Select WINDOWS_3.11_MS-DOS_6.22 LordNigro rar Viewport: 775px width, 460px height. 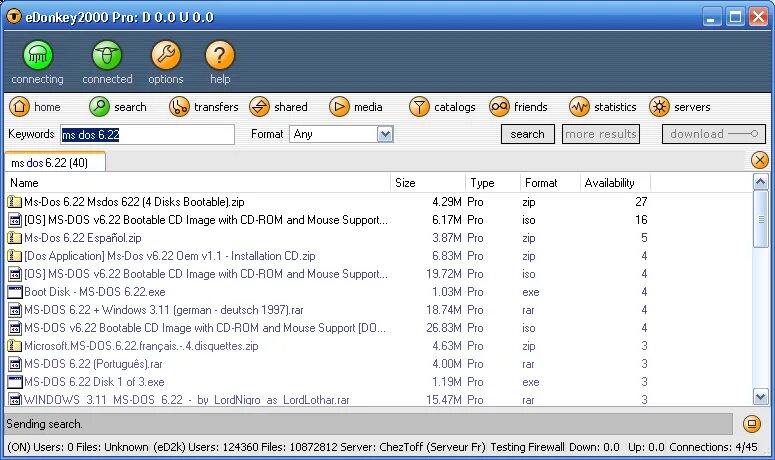pyautogui.click(x=187, y=400)
